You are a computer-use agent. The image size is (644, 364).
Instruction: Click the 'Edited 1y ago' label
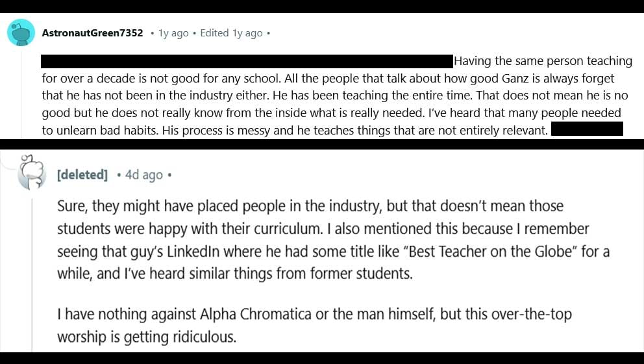click(x=231, y=33)
